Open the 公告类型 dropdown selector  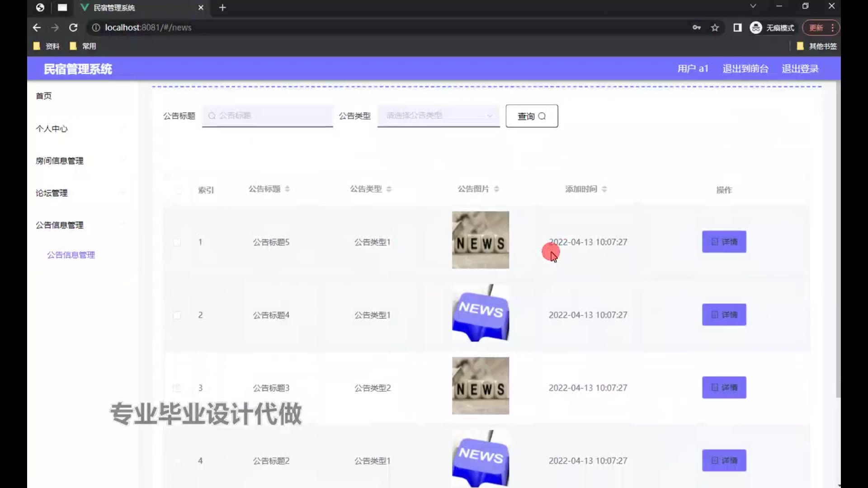point(438,116)
